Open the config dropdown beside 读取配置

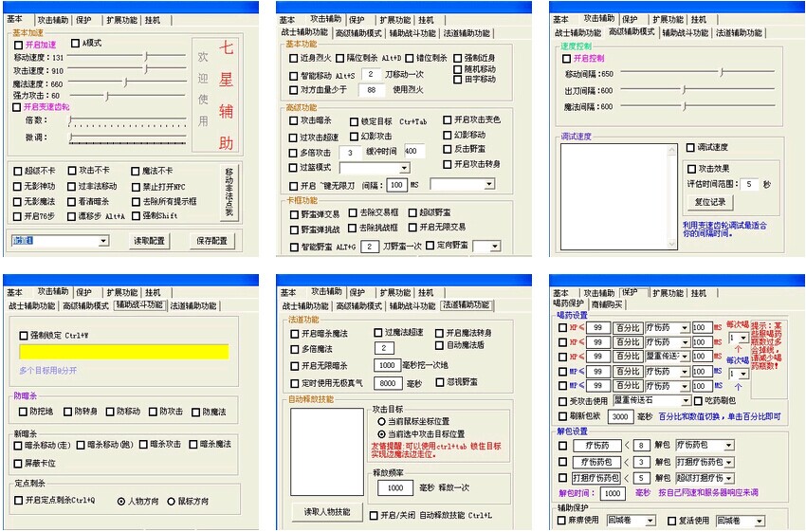[x=103, y=241]
